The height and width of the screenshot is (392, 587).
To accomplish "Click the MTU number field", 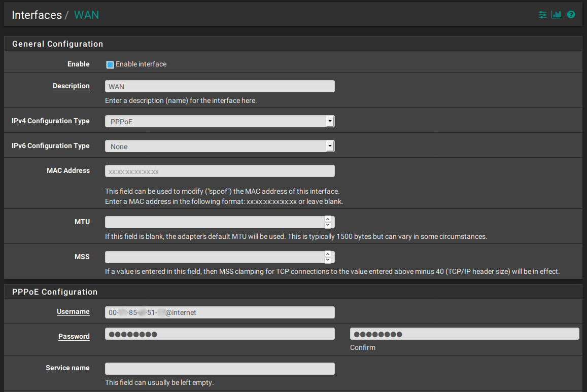I will (x=214, y=222).
